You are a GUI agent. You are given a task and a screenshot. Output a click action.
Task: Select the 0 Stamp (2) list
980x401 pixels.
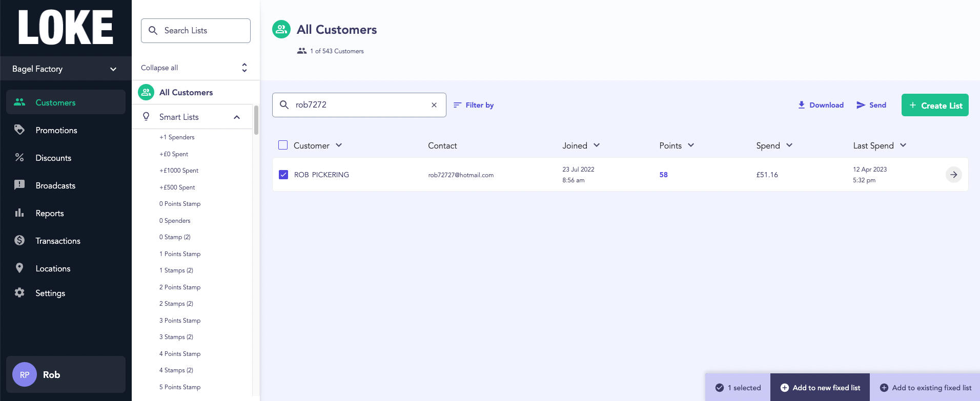[x=175, y=237]
